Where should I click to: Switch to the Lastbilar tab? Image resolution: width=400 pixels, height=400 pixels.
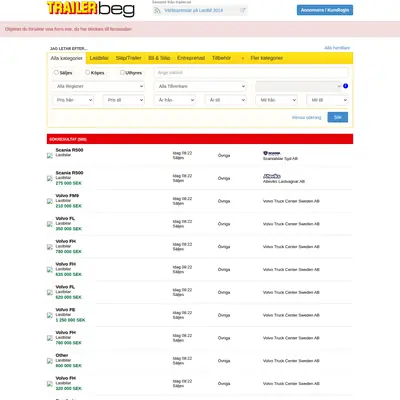(99, 58)
